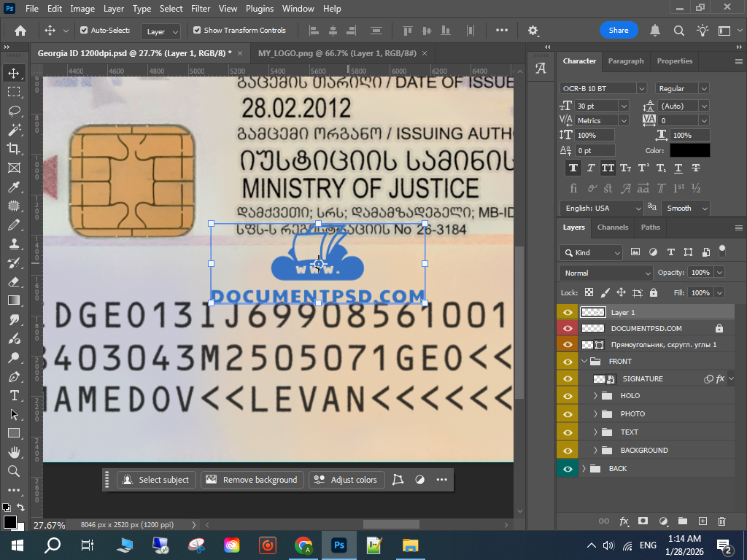This screenshot has height=560, width=747.
Task: Click the Remove background button
Action: click(x=252, y=480)
